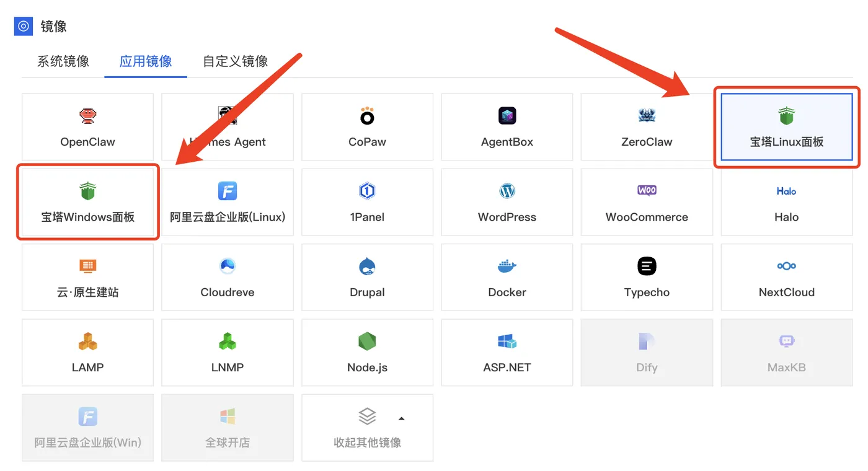This screenshot has width=868, height=471.
Task: Select the NextCloud three-circle icon
Action: coord(787,266)
